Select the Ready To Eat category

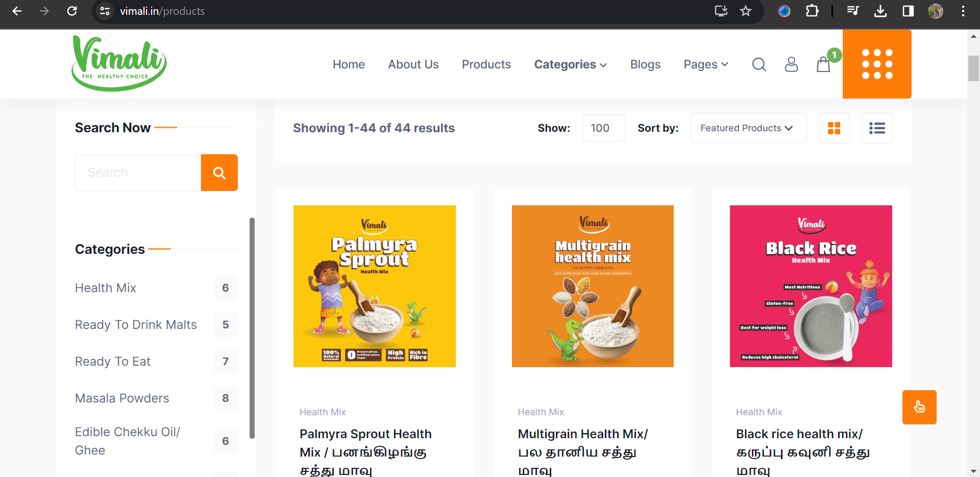[113, 362]
